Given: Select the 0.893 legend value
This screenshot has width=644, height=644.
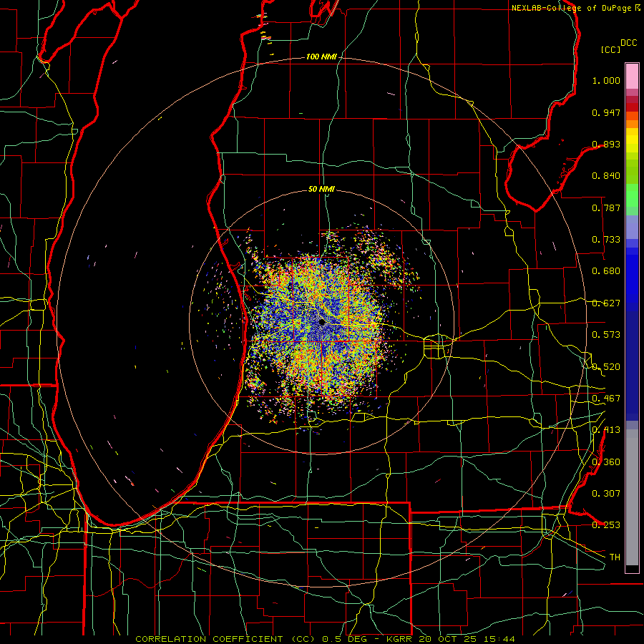Looking at the screenshot, I should tap(606, 144).
